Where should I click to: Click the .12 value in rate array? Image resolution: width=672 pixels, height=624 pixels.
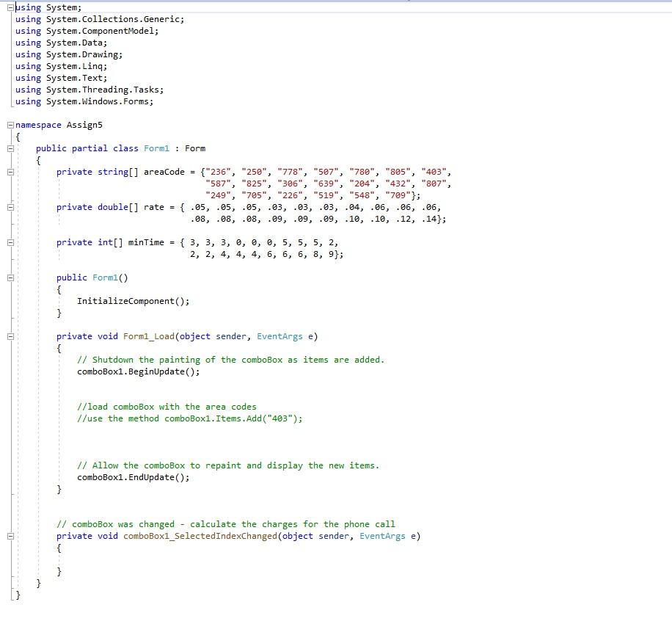pos(403,220)
